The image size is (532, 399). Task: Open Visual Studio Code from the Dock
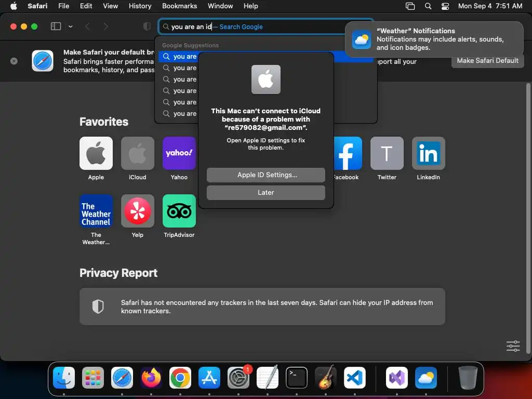355,378
